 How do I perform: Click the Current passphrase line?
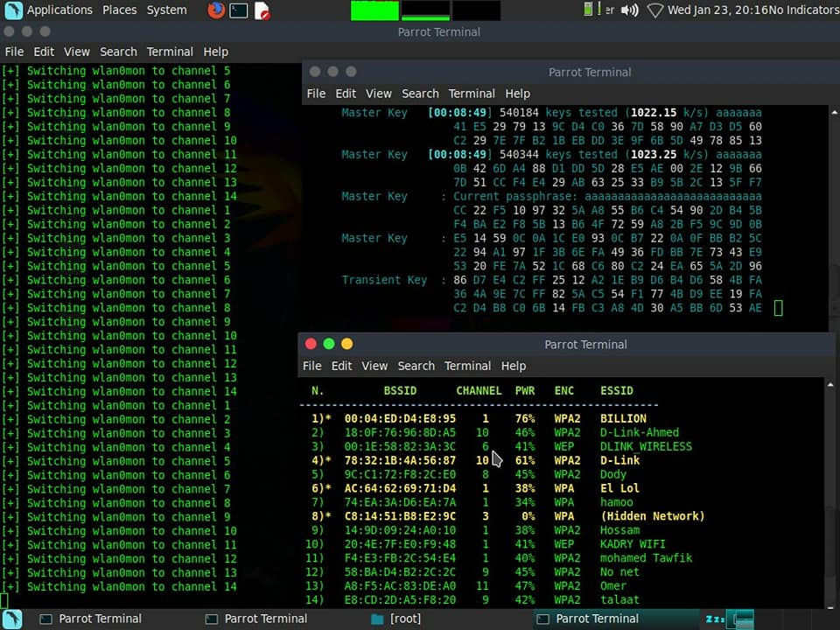[x=607, y=196]
